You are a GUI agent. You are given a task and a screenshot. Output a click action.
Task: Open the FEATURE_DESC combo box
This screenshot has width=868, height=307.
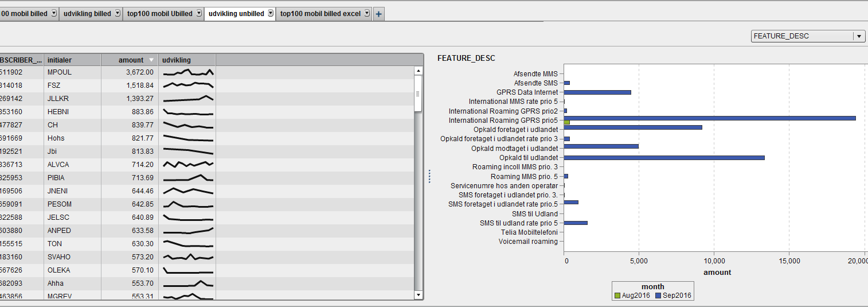tap(808, 36)
